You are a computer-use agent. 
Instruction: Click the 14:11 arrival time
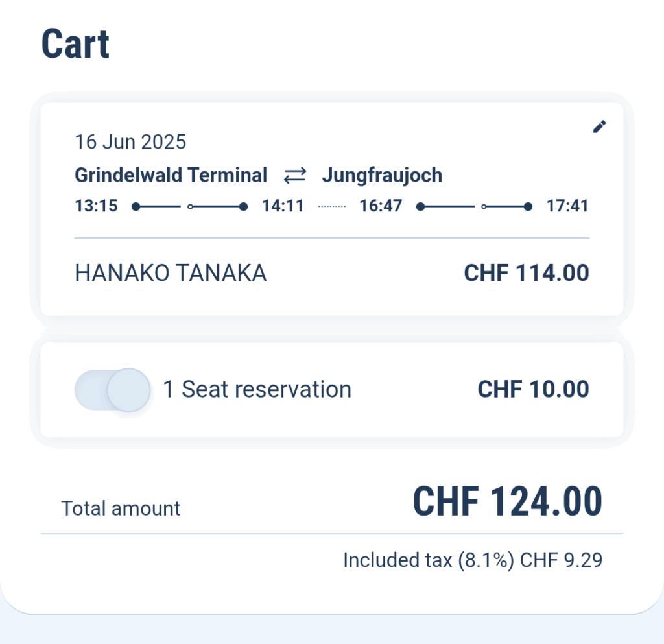tap(283, 206)
